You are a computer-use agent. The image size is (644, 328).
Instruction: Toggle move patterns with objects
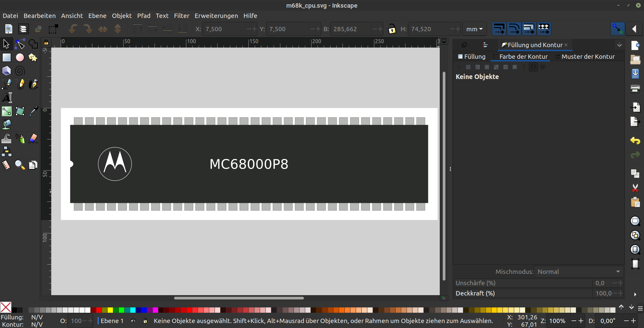[x=544, y=29]
